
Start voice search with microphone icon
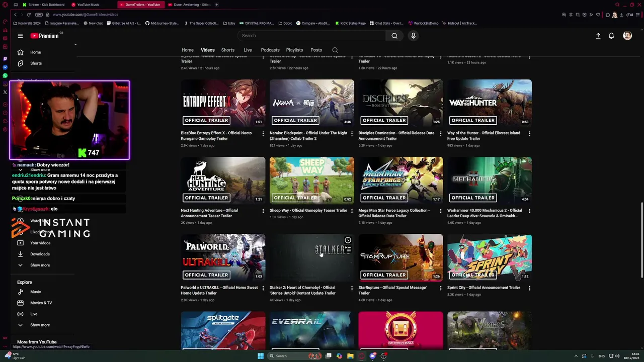(413, 36)
